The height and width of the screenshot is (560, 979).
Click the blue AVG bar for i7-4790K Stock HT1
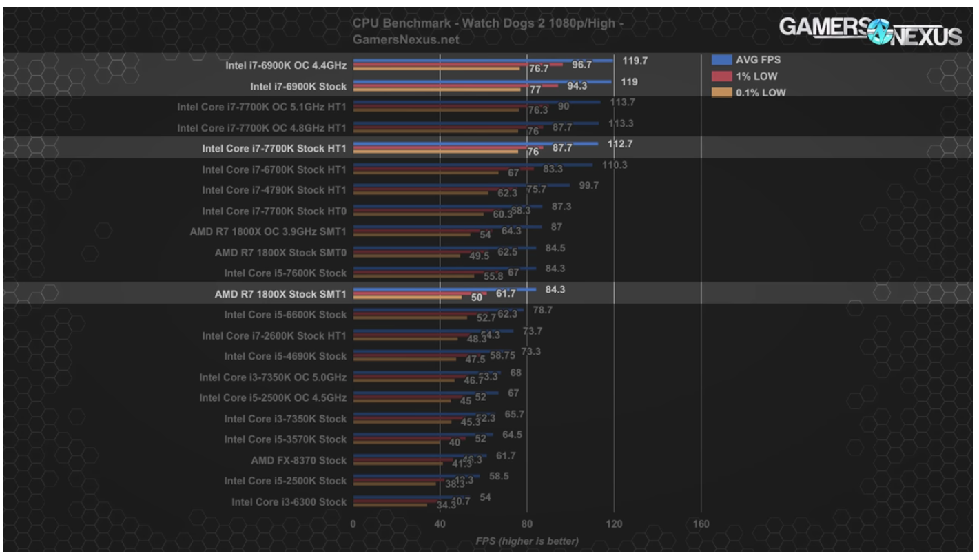[x=462, y=185]
